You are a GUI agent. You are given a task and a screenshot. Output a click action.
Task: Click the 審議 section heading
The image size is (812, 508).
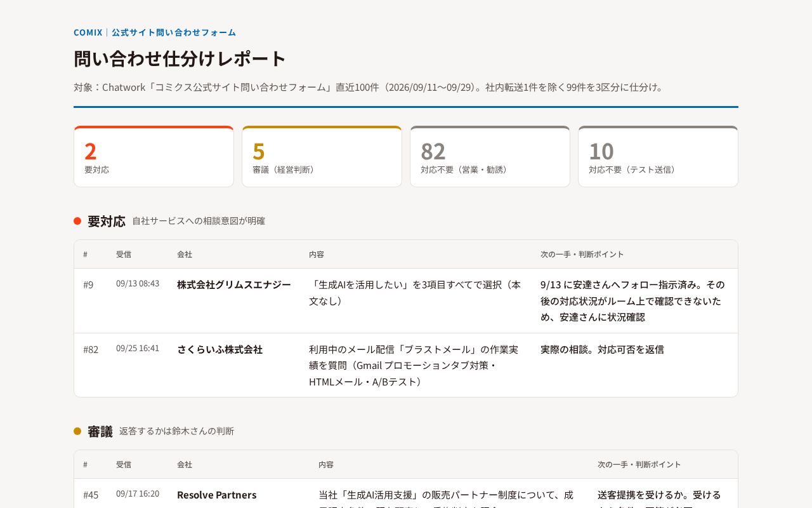point(100,431)
